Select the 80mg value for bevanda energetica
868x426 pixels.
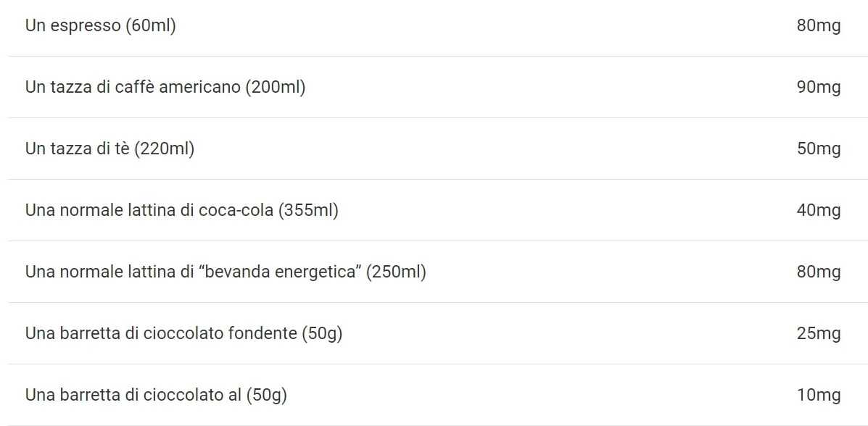818,272
